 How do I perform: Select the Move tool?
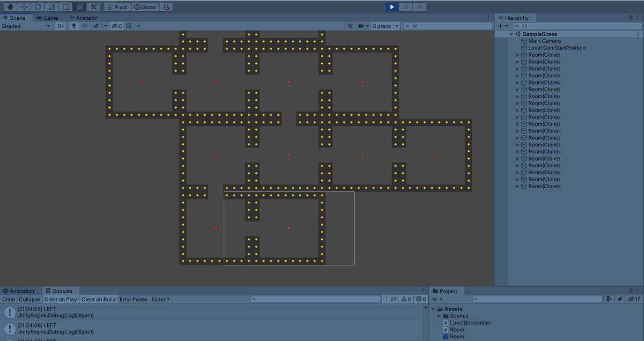(x=24, y=7)
